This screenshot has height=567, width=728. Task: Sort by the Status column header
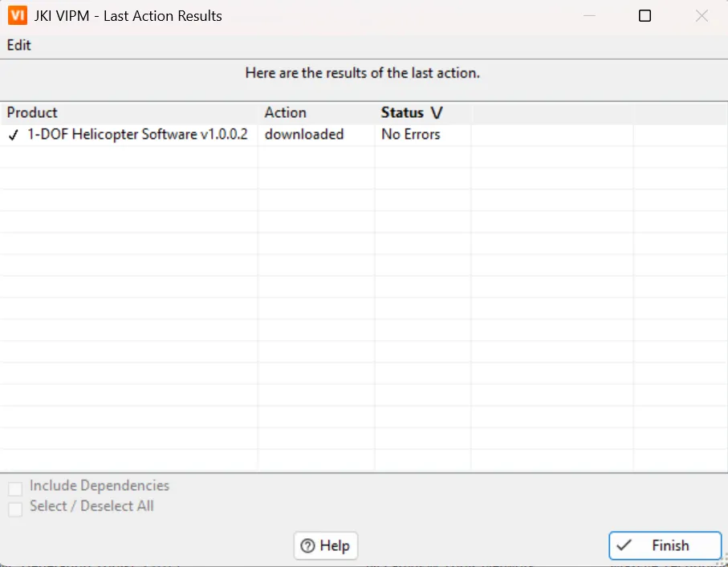click(x=423, y=113)
